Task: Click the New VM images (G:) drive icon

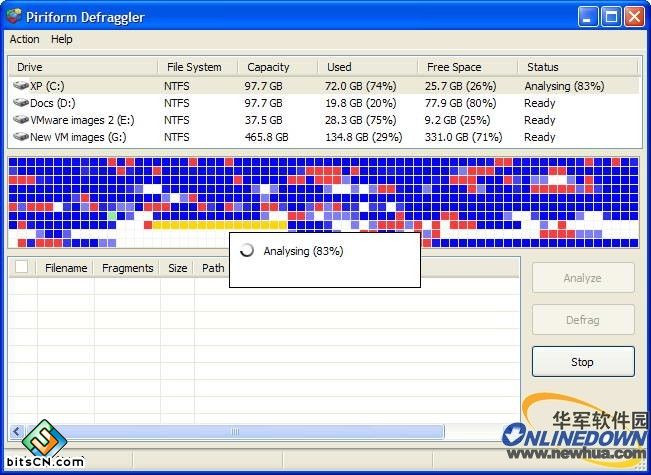Action: click(x=21, y=137)
